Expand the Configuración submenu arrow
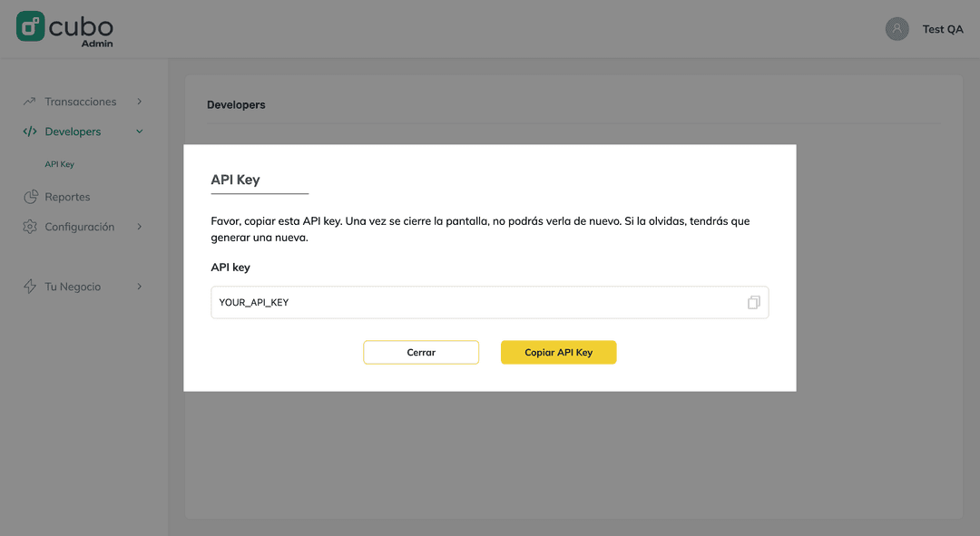The width and height of the screenshot is (980, 536). pos(140,226)
